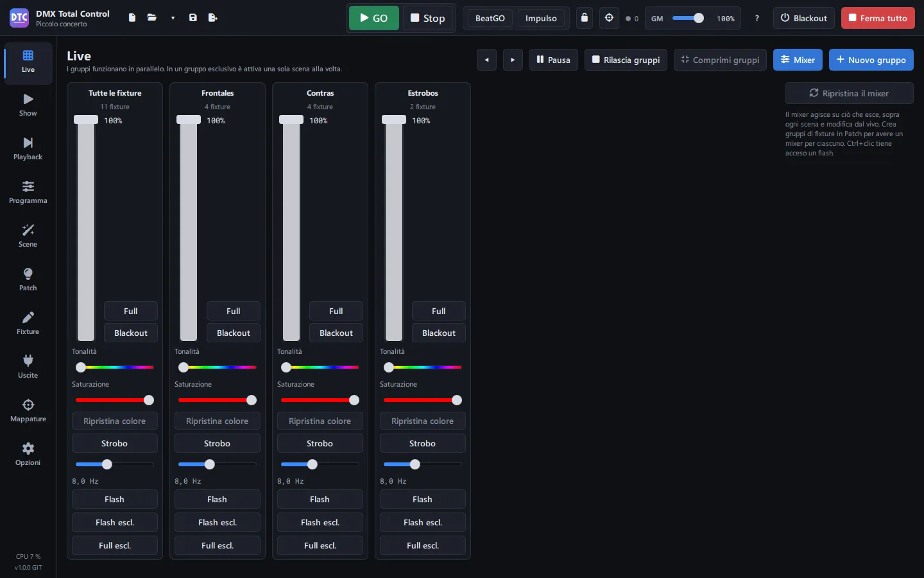
Task: Open the Scene sidebar tab
Action: 28,236
